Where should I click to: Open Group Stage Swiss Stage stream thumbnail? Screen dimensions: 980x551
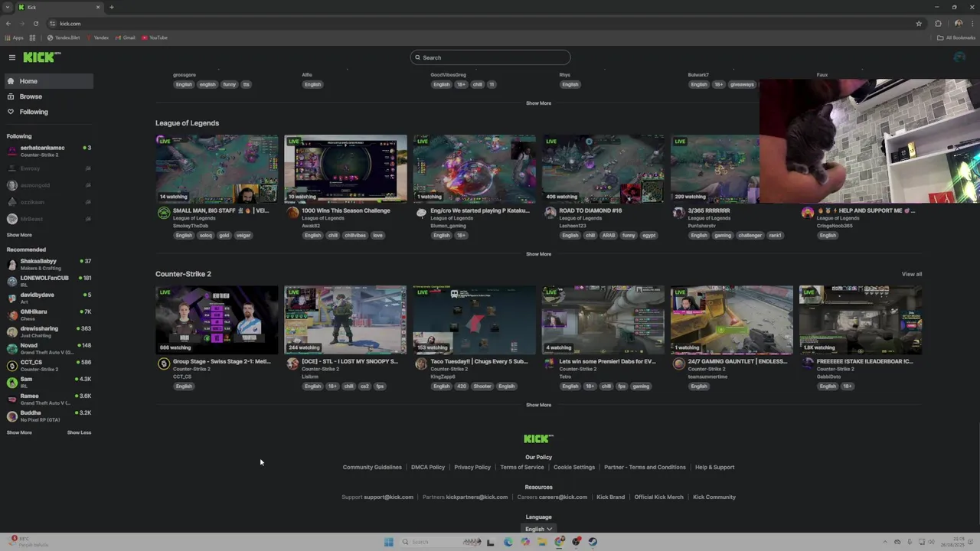[217, 320]
